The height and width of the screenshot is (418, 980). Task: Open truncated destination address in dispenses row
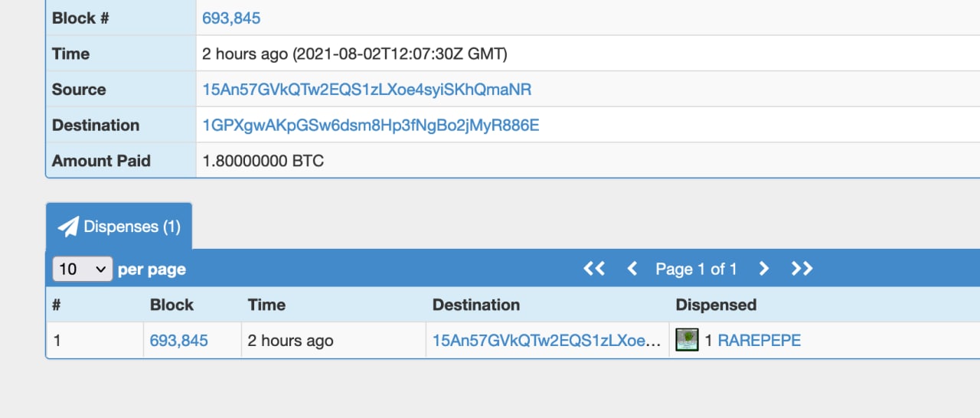point(547,341)
